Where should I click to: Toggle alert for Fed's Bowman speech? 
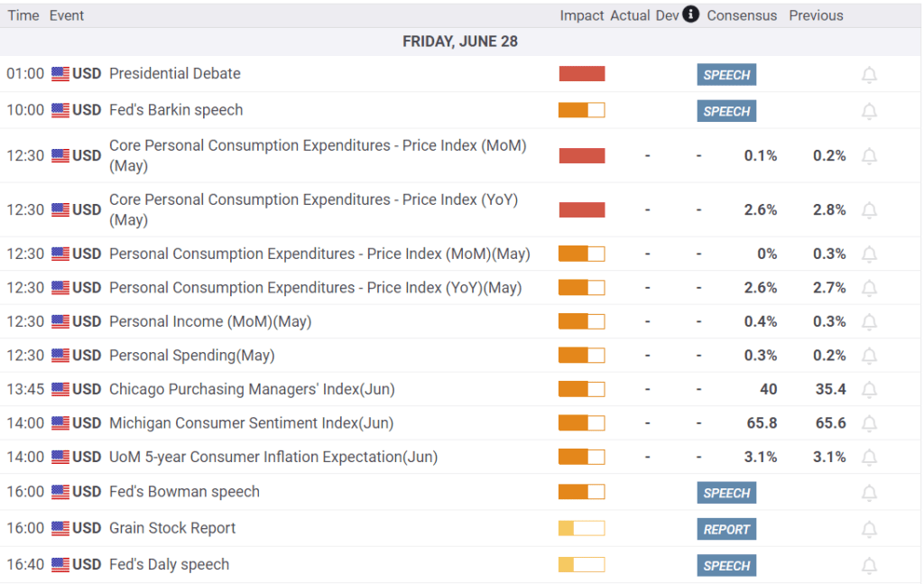869,493
